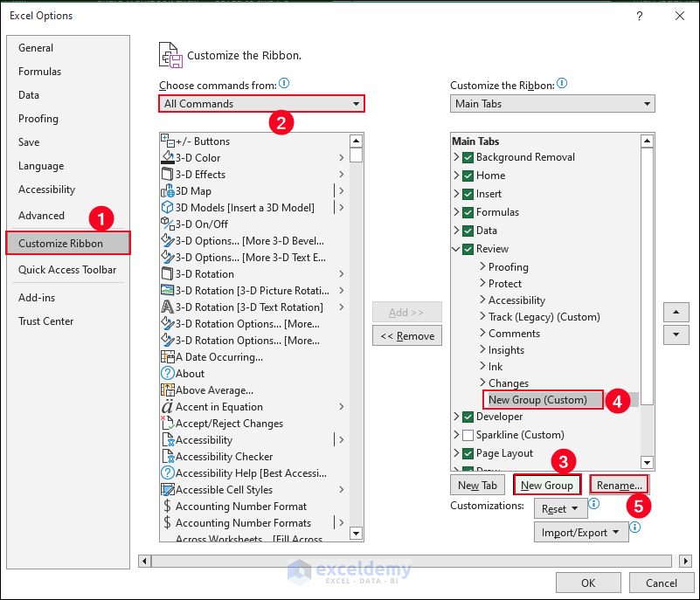The height and width of the screenshot is (600, 700).
Task: Click the A Date Occurring icon
Action: (168, 357)
